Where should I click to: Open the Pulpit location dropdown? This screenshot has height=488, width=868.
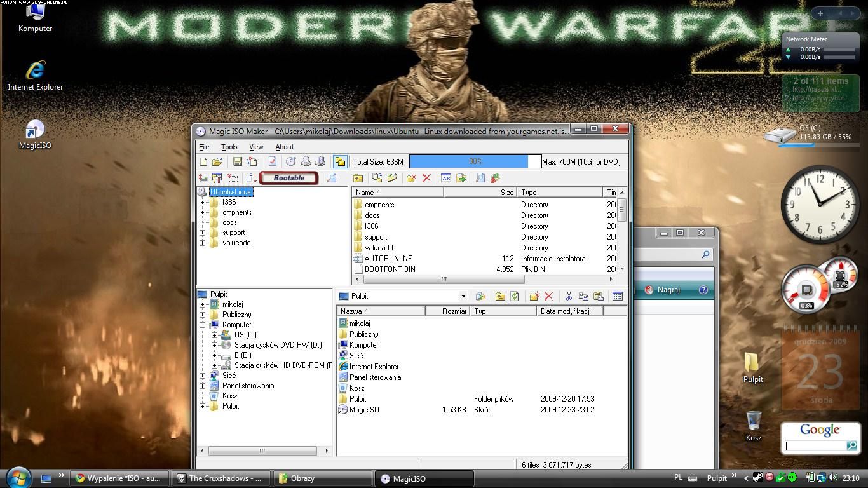(463, 296)
